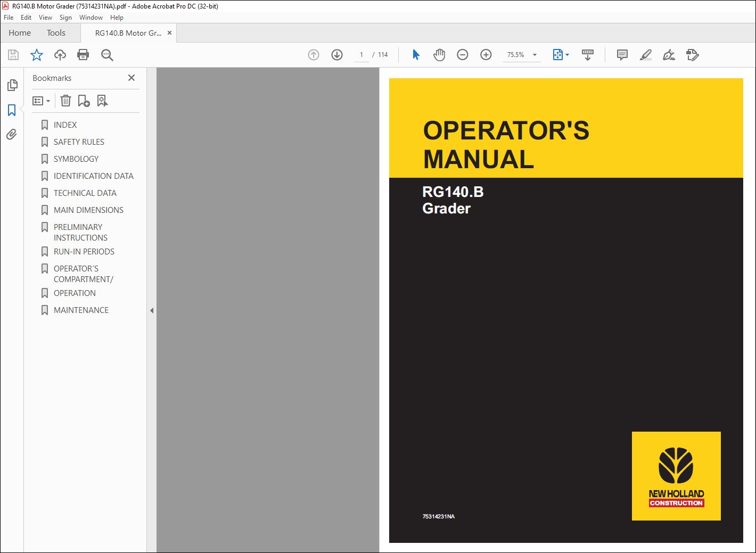Jump to IDENTIFICATION DATA bookmark
The height and width of the screenshot is (553, 756).
point(93,176)
